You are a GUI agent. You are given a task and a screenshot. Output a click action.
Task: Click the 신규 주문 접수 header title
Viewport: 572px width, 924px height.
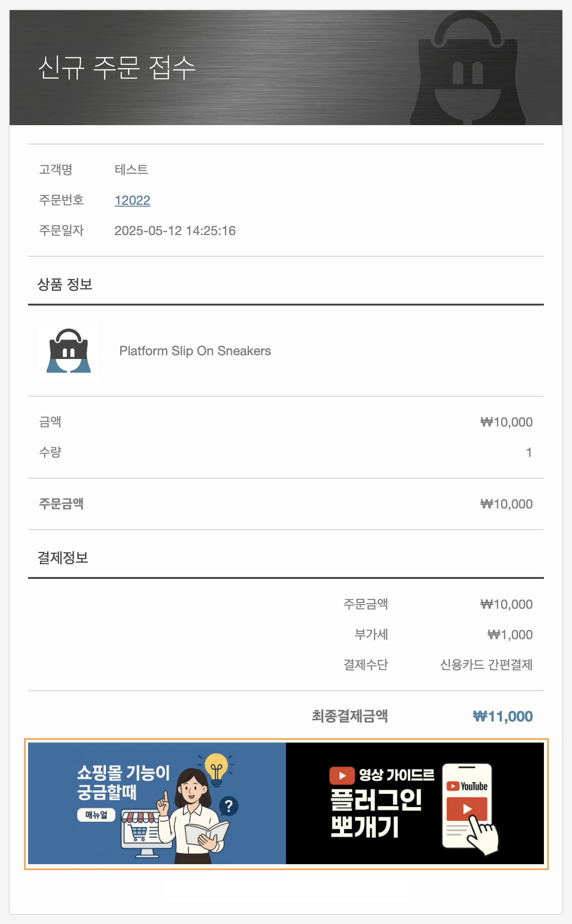point(117,68)
